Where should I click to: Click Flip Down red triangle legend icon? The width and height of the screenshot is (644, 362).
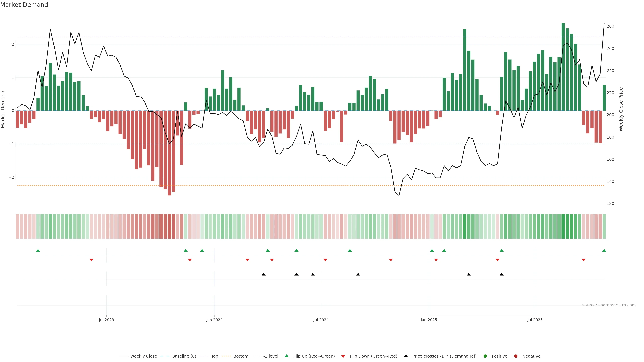(343, 356)
